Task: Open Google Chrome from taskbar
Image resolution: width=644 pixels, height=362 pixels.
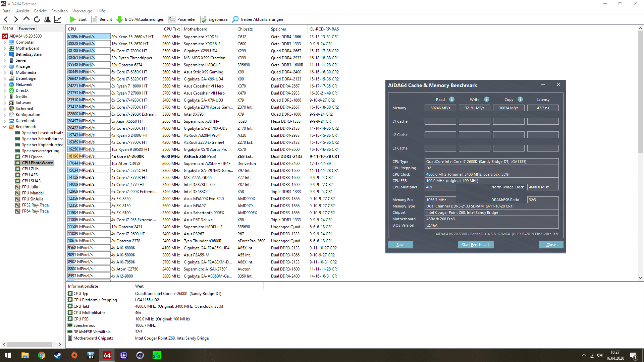Action: click(41, 355)
